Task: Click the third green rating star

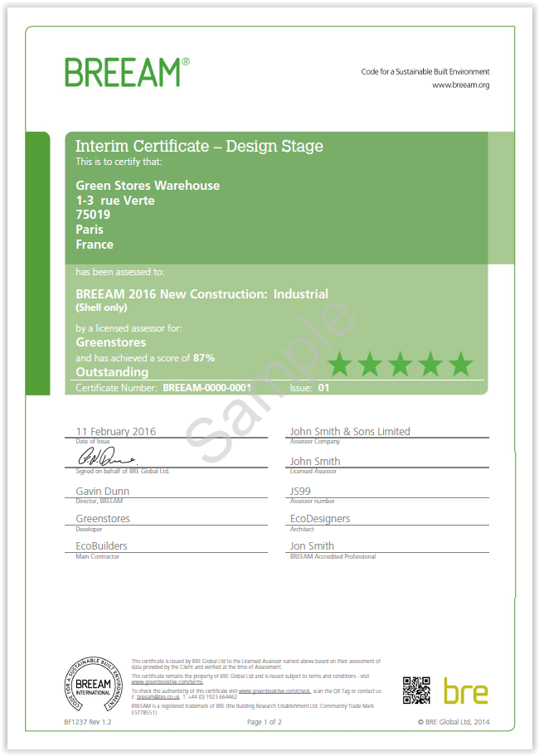Action: pos(400,364)
